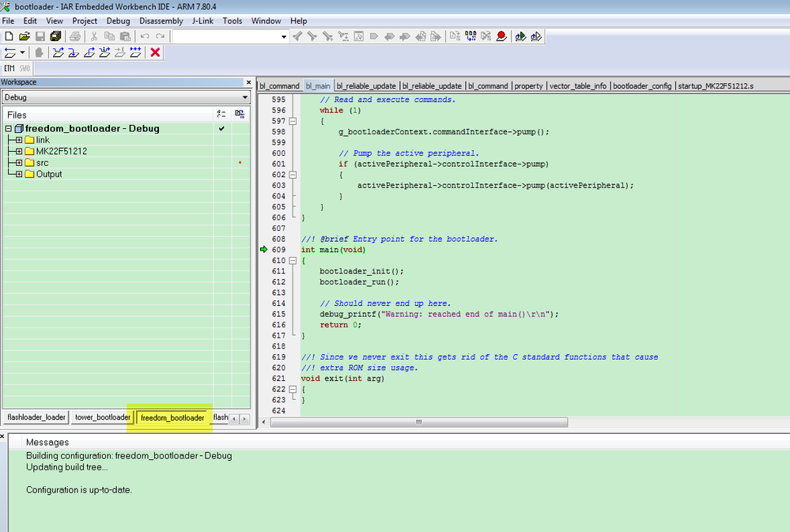Toggle the ETM trace button

[x=9, y=69]
